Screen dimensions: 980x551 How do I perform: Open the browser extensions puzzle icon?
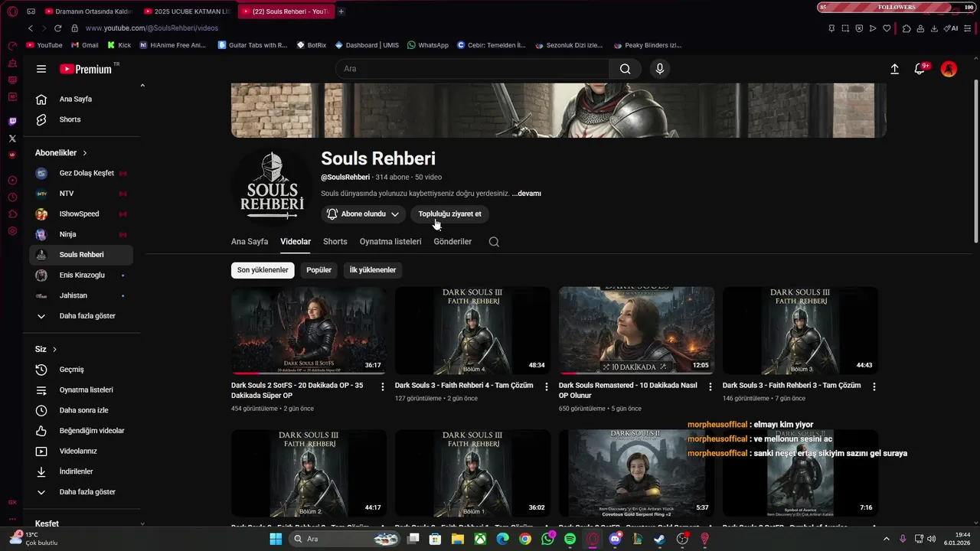pyautogui.click(x=906, y=28)
